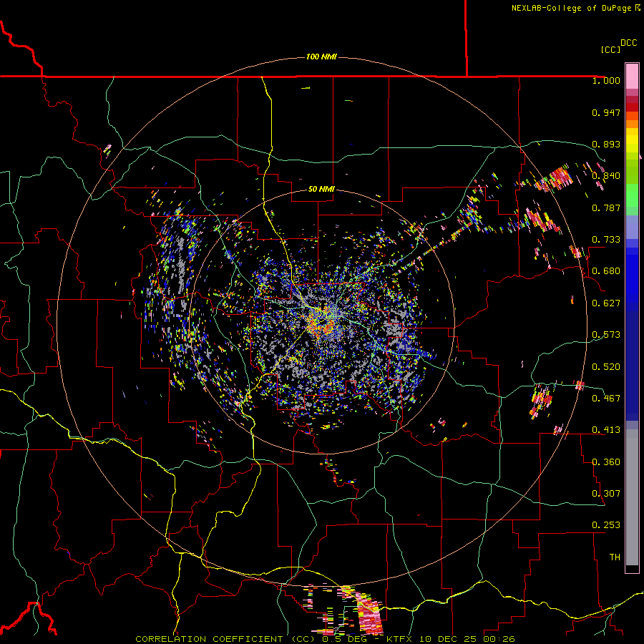Click the 100 NMI range ring label
This screenshot has height=644, width=644.
click(321, 57)
